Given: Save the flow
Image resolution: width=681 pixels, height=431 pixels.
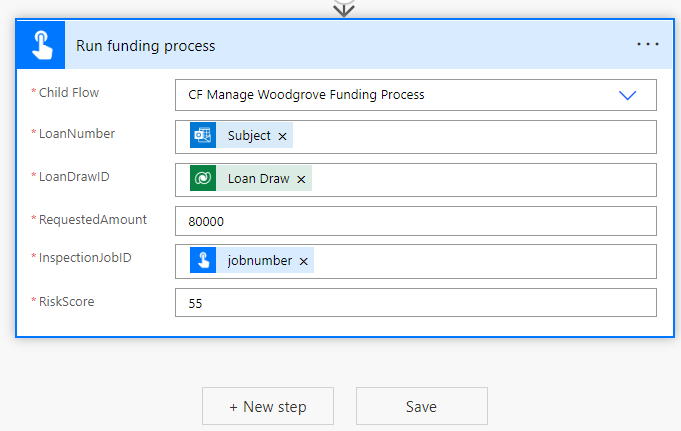Looking at the screenshot, I should [421, 407].
